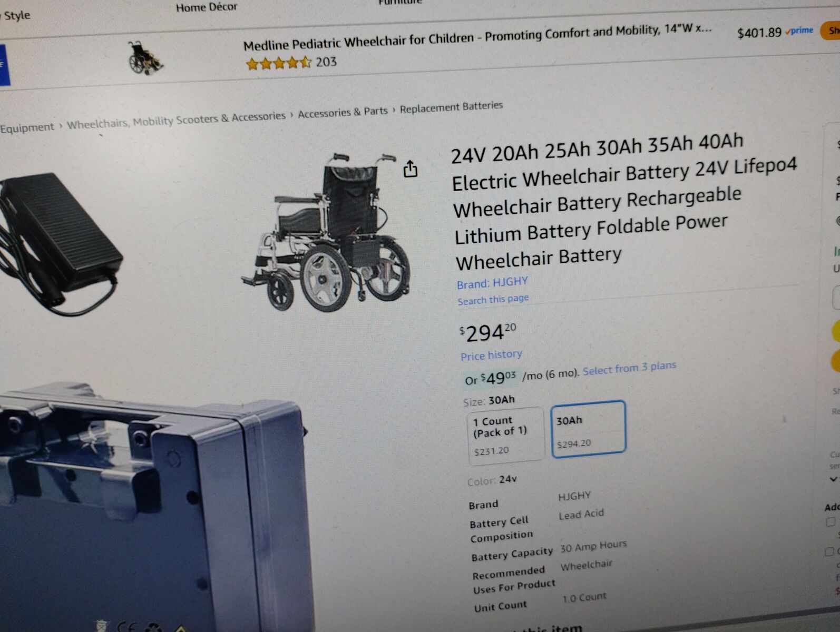
Task: Expand the chevron dropdown on right sidebar
Action: 833,479
